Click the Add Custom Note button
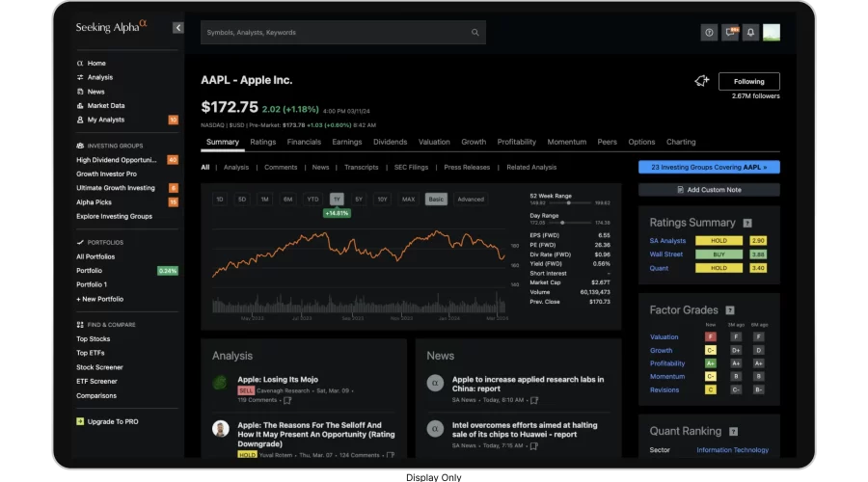Viewport: 868px width, 482px height. (709, 190)
